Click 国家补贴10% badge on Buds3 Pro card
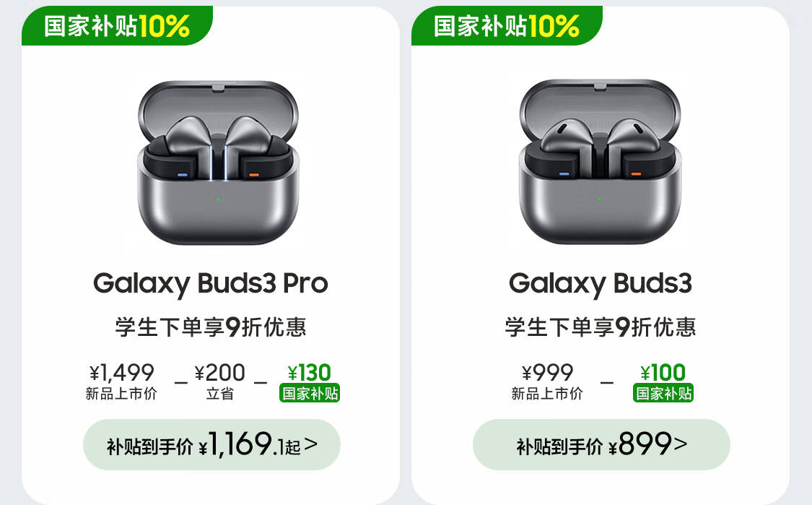The width and height of the screenshot is (812, 505). click(x=117, y=26)
